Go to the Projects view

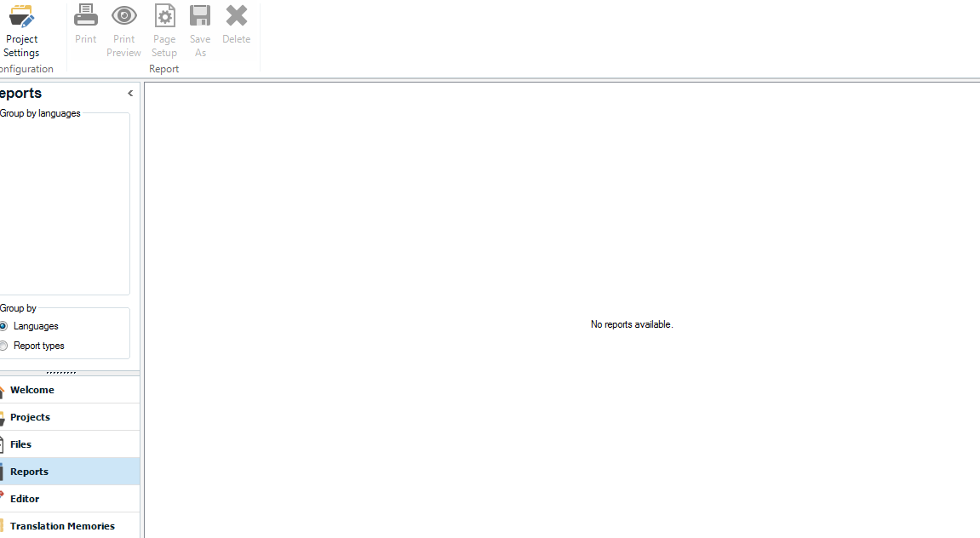[31, 417]
